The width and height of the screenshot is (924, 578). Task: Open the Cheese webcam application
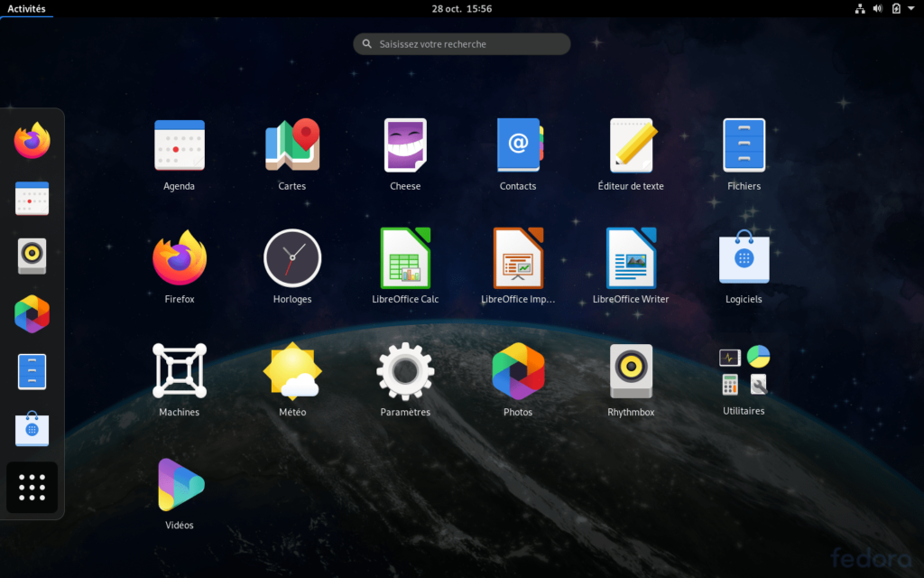405,144
